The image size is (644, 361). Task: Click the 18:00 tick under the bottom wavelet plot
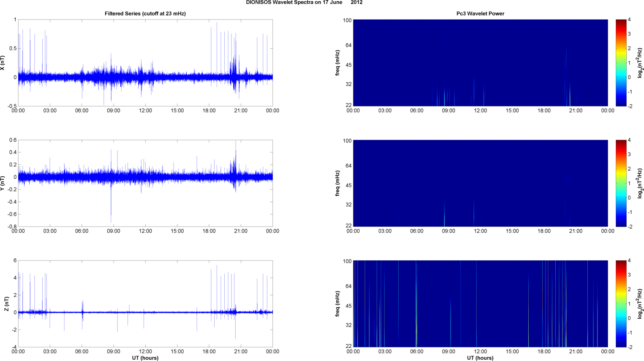click(544, 352)
